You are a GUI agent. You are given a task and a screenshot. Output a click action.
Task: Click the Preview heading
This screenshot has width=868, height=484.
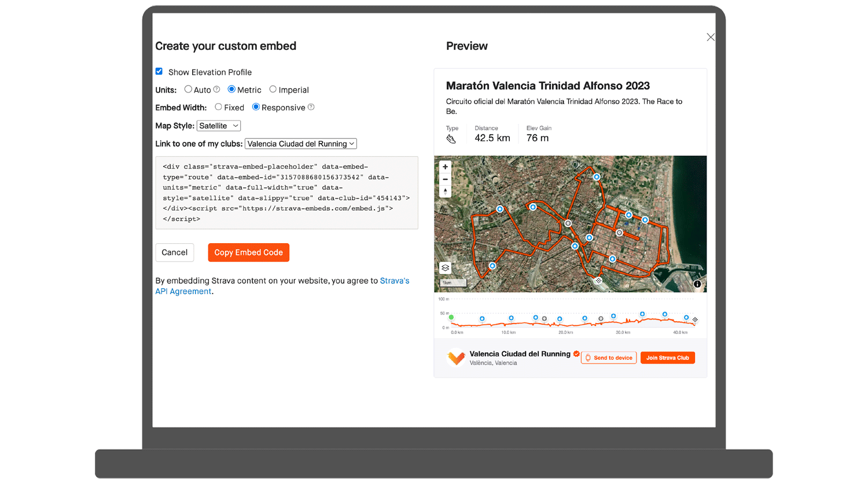[x=467, y=46]
